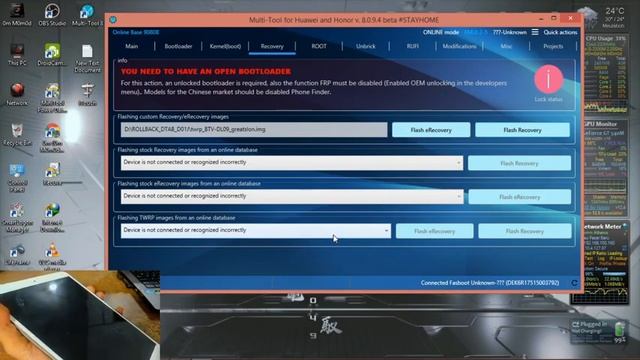Open the Internet Download Manager shortcut

coord(52,218)
